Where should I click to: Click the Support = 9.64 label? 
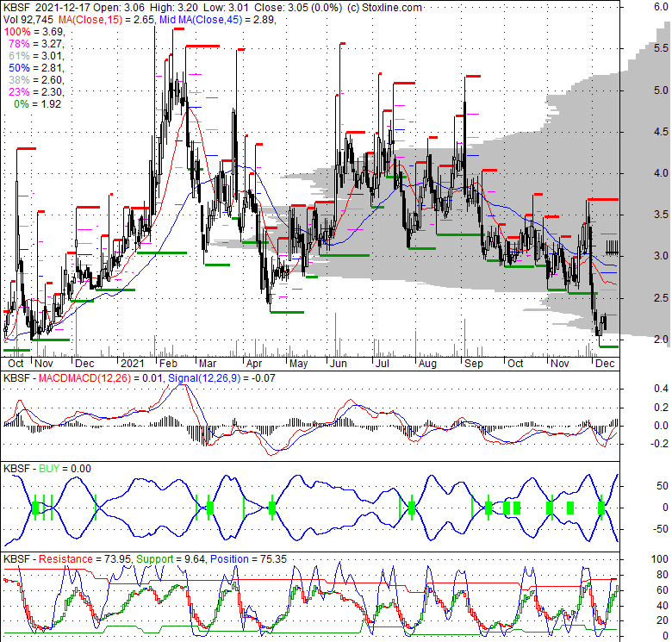click(171, 559)
